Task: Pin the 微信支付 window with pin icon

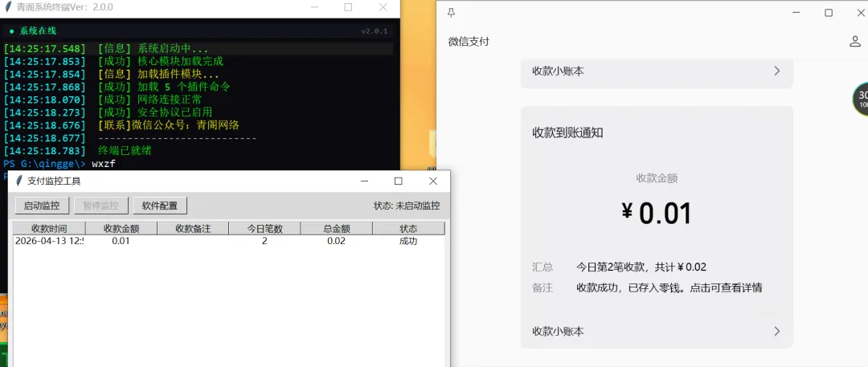Action: pyautogui.click(x=451, y=13)
